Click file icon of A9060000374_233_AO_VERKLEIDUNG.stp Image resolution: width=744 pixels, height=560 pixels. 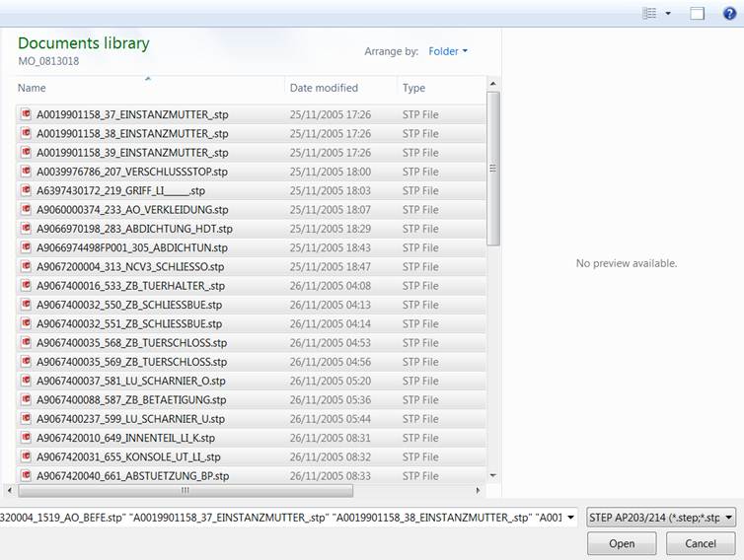pyautogui.click(x=27, y=209)
